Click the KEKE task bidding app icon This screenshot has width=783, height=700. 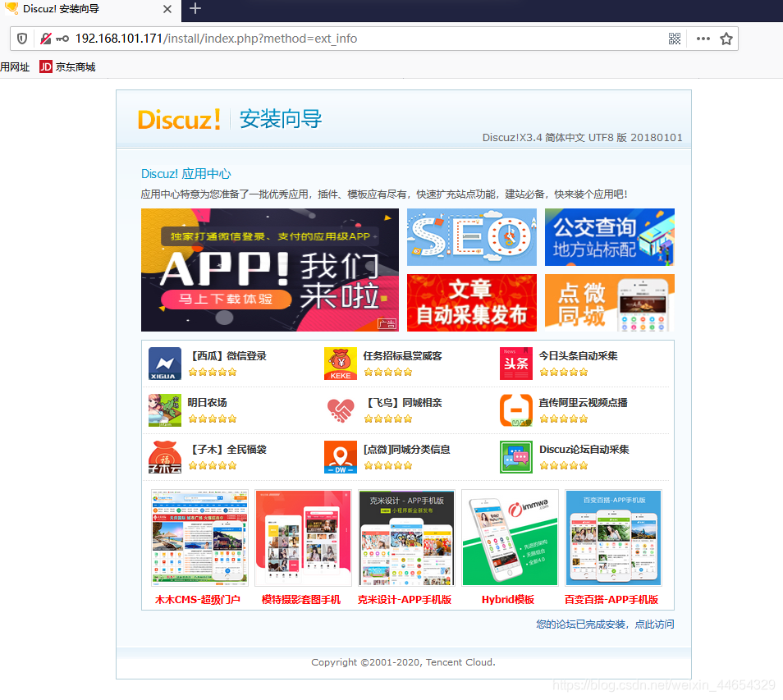tap(341, 364)
